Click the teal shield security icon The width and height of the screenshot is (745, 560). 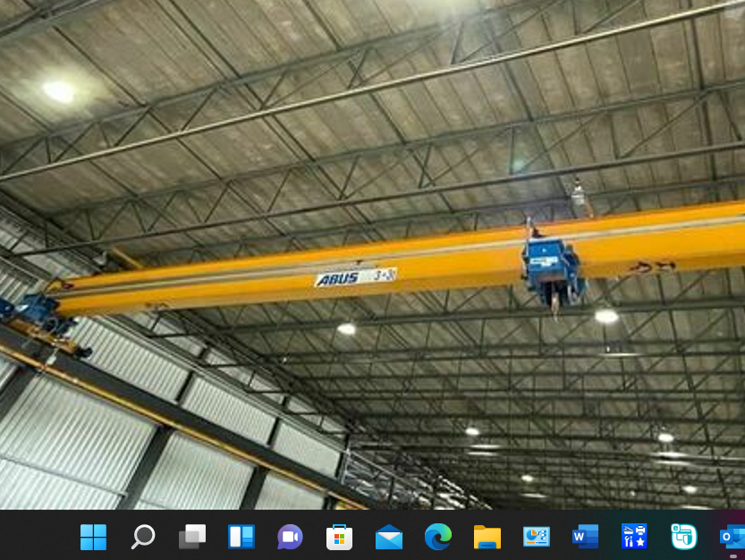pyautogui.click(x=684, y=537)
